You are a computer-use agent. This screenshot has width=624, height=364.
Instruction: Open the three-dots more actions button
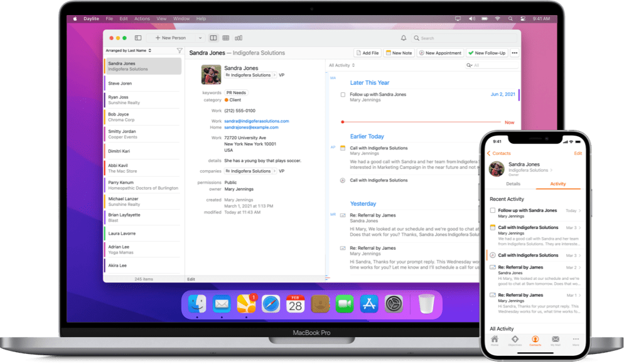[x=515, y=53]
